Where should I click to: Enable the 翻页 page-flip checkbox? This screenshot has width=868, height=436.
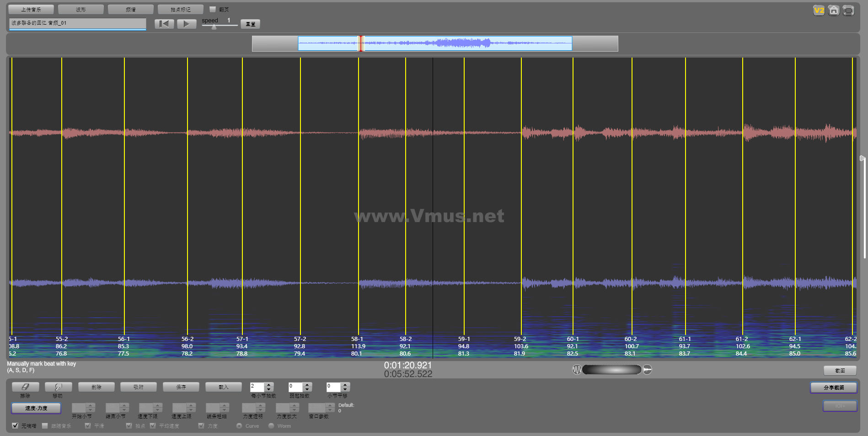(x=213, y=9)
